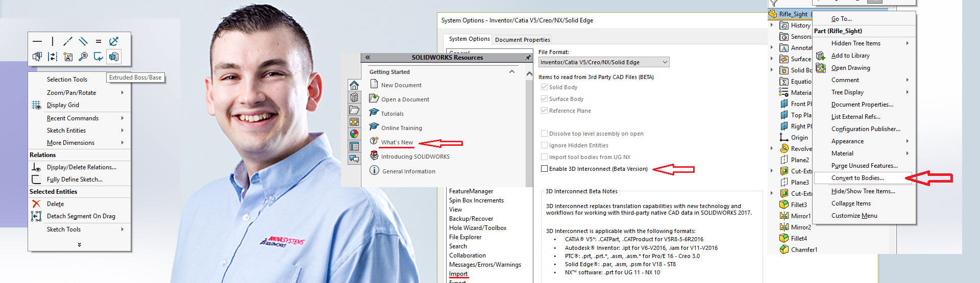
Task: Collapse SOLIDWORKS Resources with double chevron
Action: click(367, 58)
